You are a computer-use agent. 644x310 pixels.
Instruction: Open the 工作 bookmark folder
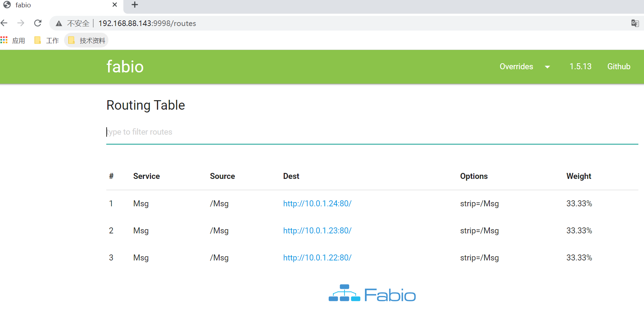point(46,40)
